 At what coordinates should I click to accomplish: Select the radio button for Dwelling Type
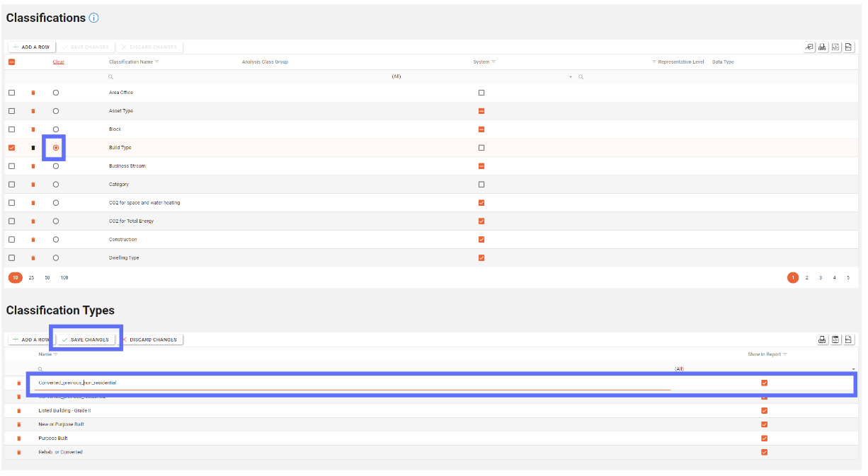click(56, 258)
